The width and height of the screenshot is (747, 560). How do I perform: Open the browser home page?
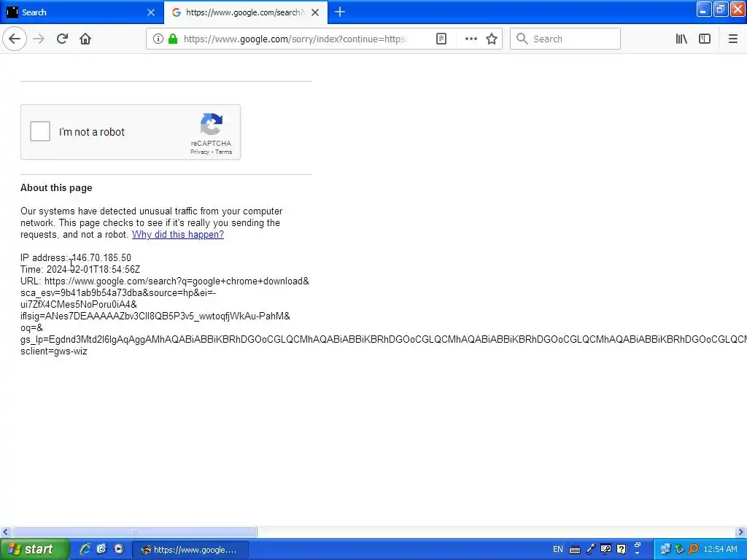click(85, 39)
